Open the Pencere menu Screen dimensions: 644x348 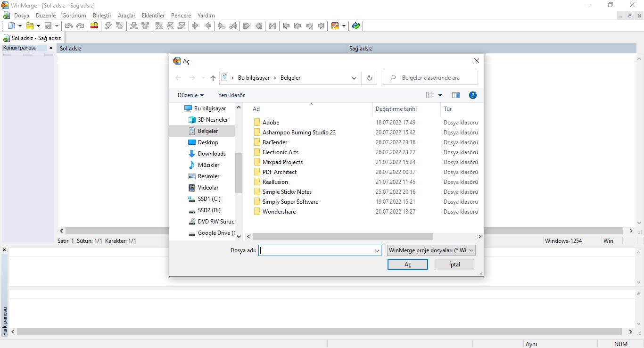(x=181, y=16)
